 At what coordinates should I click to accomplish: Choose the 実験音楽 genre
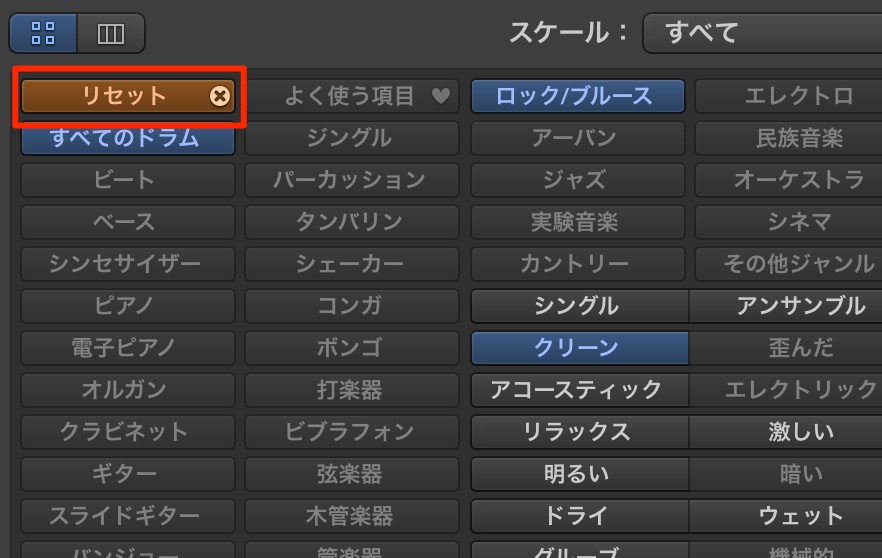click(578, 222)
